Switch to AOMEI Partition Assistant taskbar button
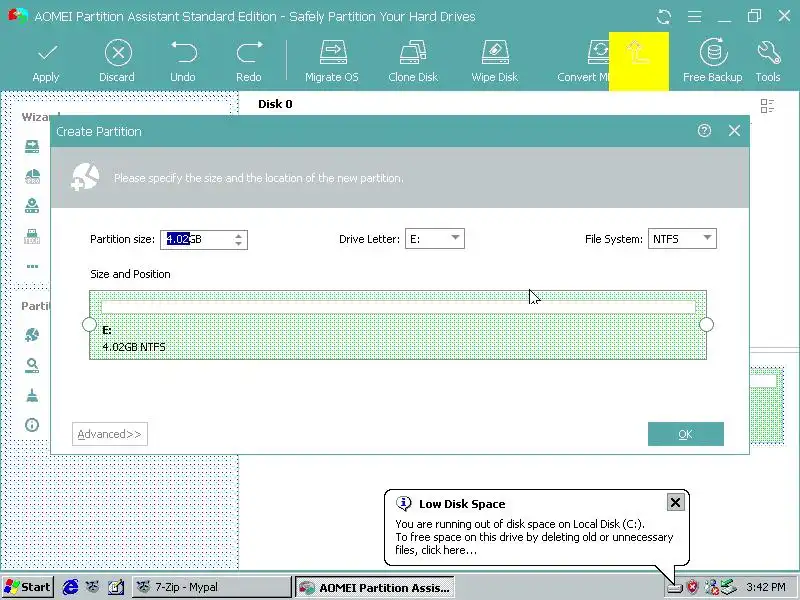 coord(375,587)
